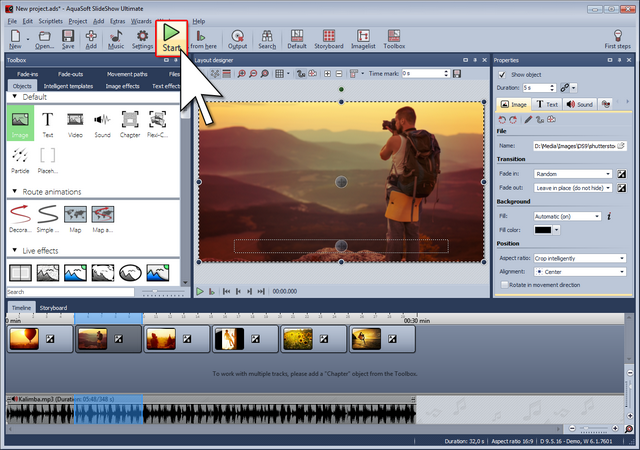Collapse the Route animations section

[15, 191]
